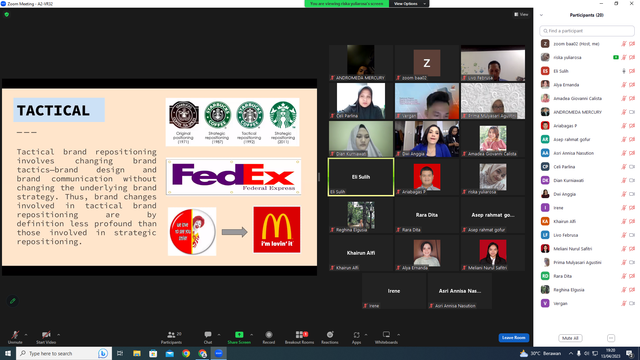Viewport: 640px width, 360px height.
Task: Click Eli Sulih's microphone icon in participants
Action: click(x=624, y=71)
